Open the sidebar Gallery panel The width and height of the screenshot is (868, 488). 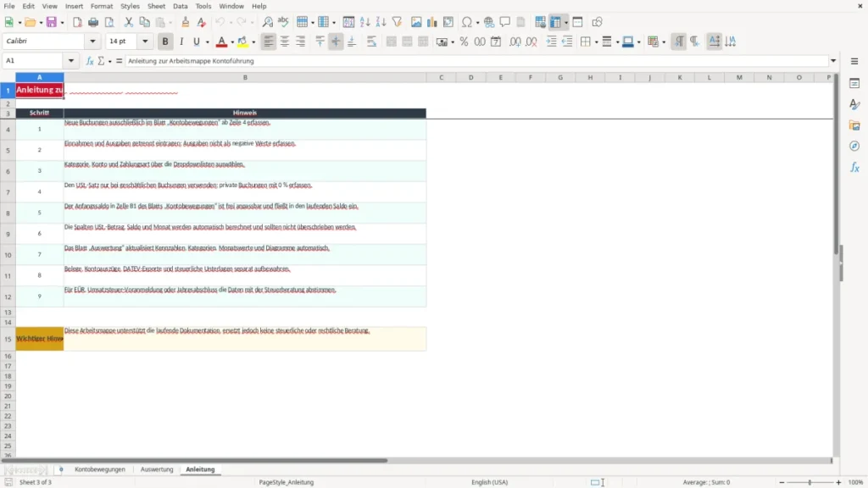[854, 125]
